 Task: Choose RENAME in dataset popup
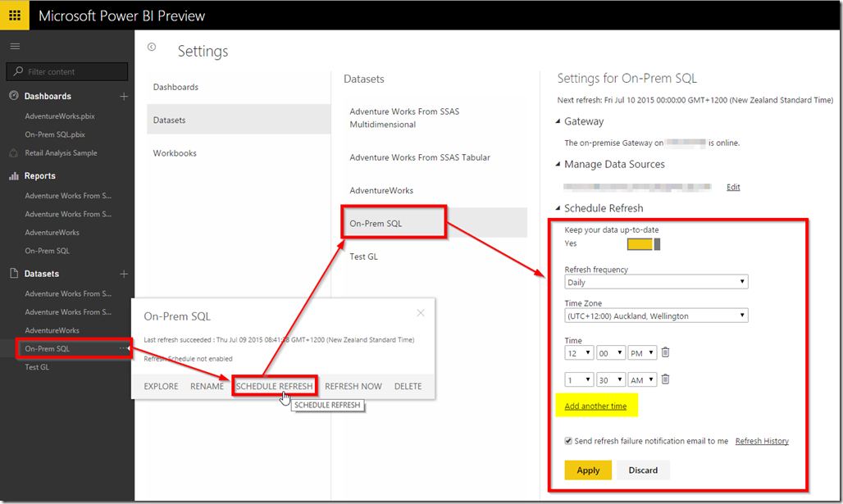(207, 386)
